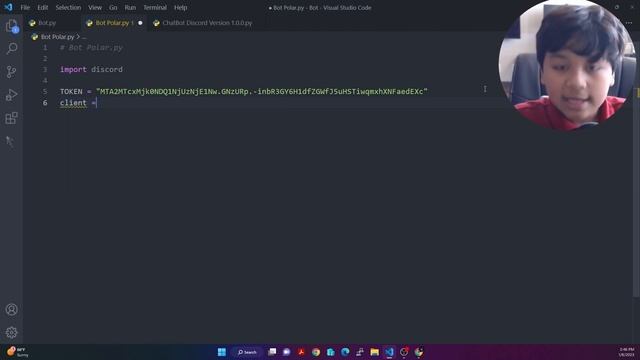Click line number 5 in the gutter
Screen dimensions: 640x360
point(45,91)
